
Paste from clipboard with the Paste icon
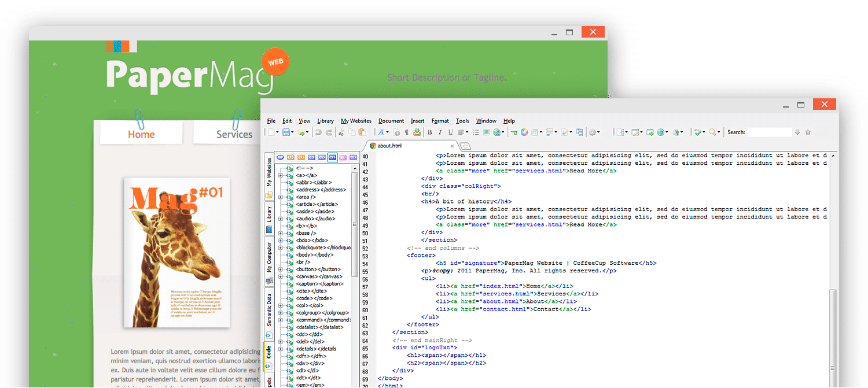point(362,132)
